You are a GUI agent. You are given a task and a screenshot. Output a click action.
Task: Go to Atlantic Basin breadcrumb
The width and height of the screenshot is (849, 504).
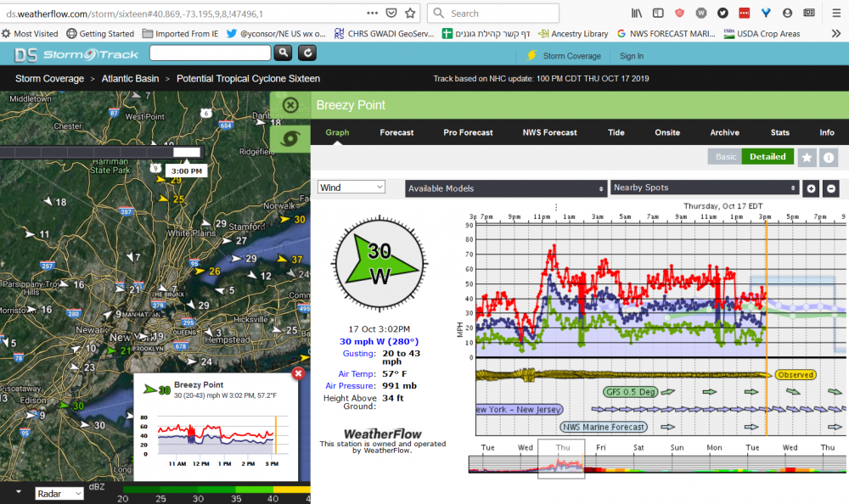click(x=130, y=79)
